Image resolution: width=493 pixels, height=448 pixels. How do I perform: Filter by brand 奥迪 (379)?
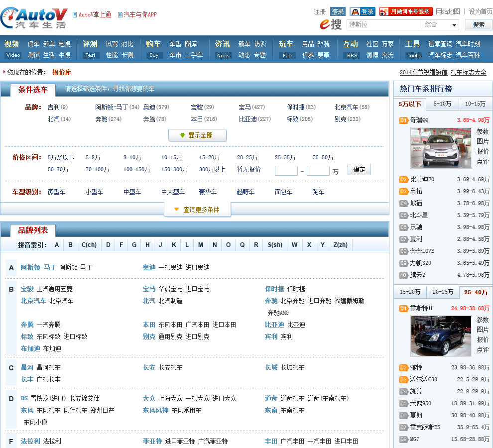pyautogui.click(x=156, y=107)
